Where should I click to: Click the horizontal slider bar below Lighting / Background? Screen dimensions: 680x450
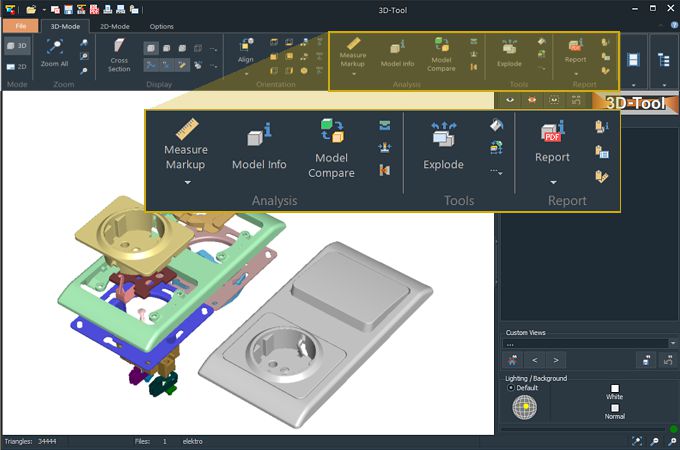click(584, 429)
